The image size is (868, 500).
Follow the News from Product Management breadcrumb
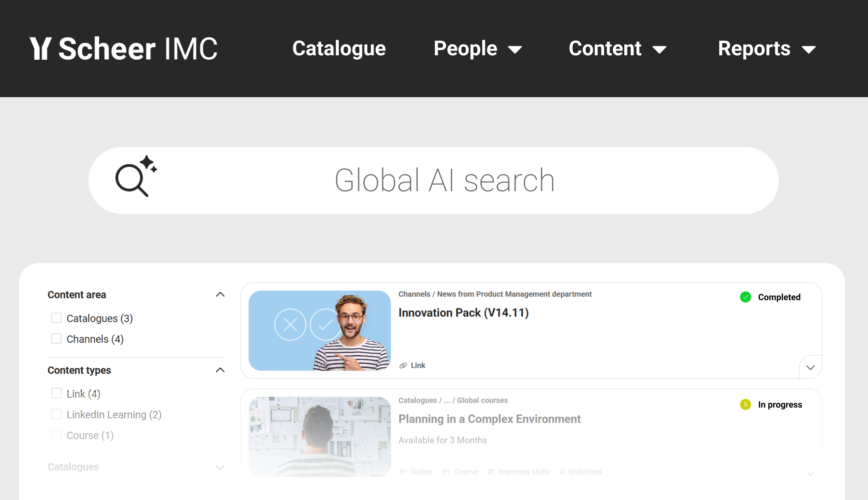click(x=514, y=294)
